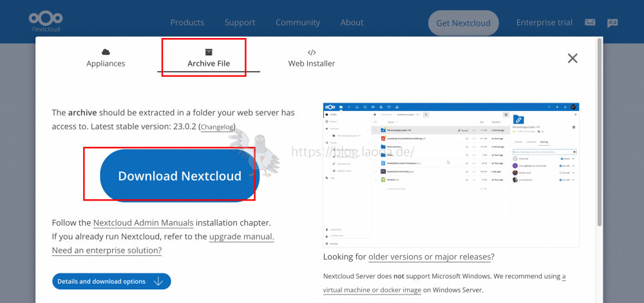Click the Download Nextcloud button

[180, 176]
